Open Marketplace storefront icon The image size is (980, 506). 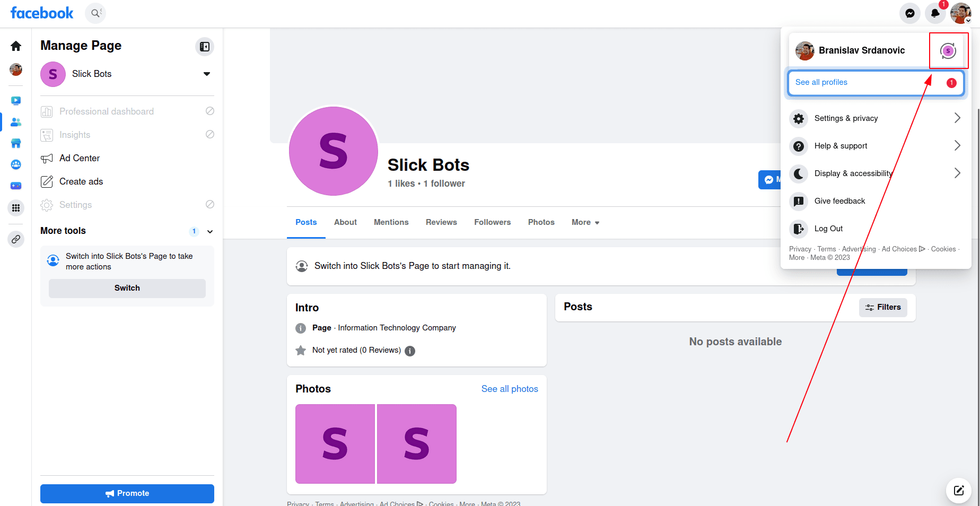click(x=16, y=143)
